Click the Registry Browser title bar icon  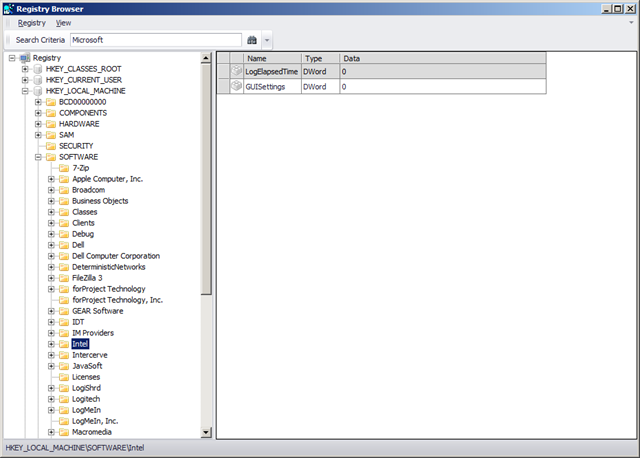point(9,9)
